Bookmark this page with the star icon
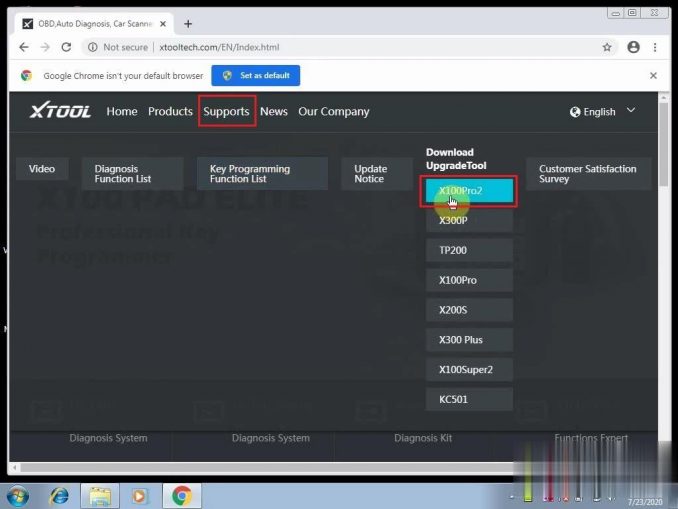678x509 pixels. [607, 47]
